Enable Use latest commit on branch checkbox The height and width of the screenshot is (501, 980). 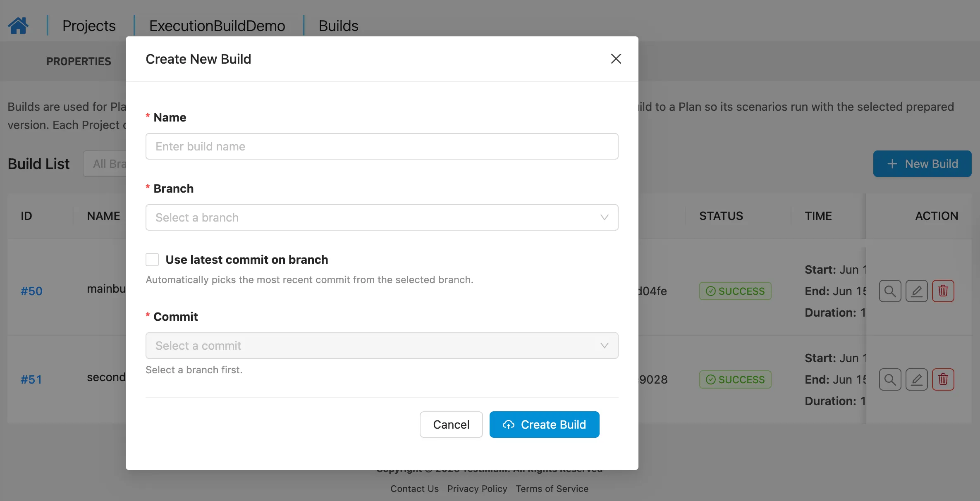pos(152,260)
